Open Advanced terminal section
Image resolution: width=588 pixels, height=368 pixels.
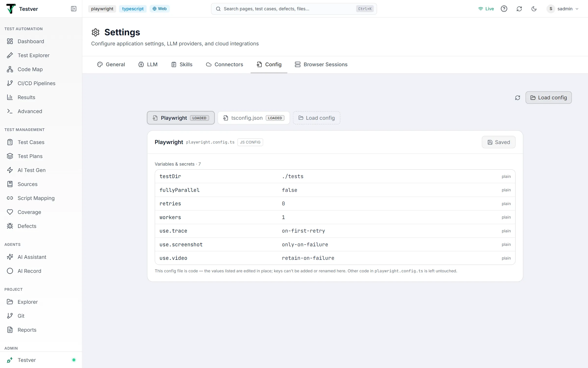41,111
